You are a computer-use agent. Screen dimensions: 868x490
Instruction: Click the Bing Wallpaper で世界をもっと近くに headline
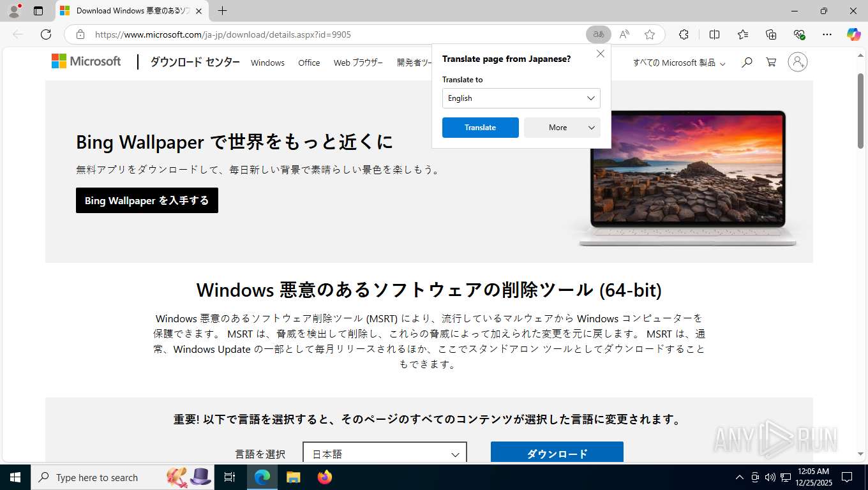235,142
